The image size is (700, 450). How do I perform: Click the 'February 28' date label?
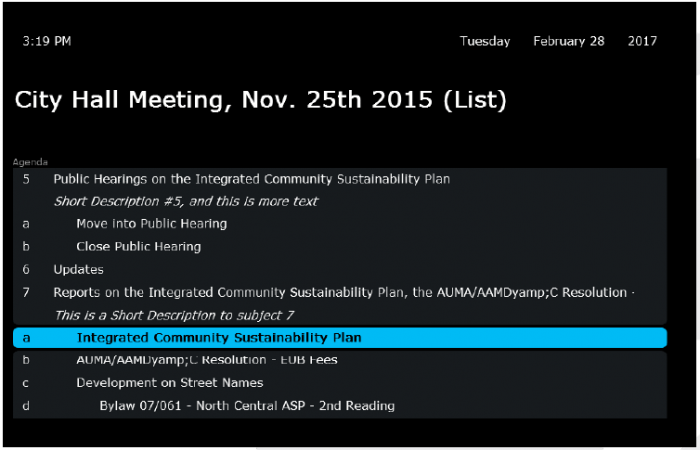click(x=568, y=42)
